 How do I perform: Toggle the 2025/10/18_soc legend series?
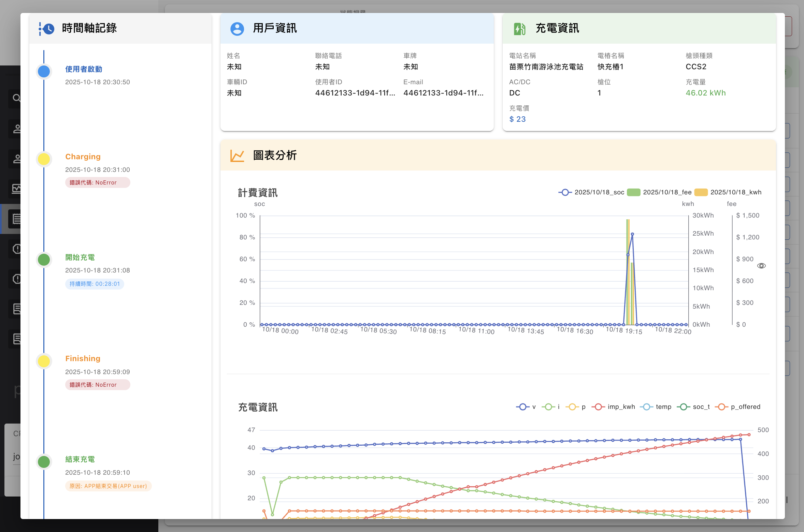[591, 192]
